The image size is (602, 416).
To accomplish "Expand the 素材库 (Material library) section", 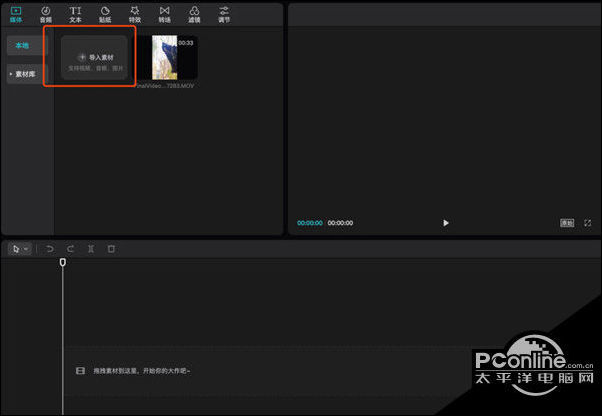I will 25,74.
